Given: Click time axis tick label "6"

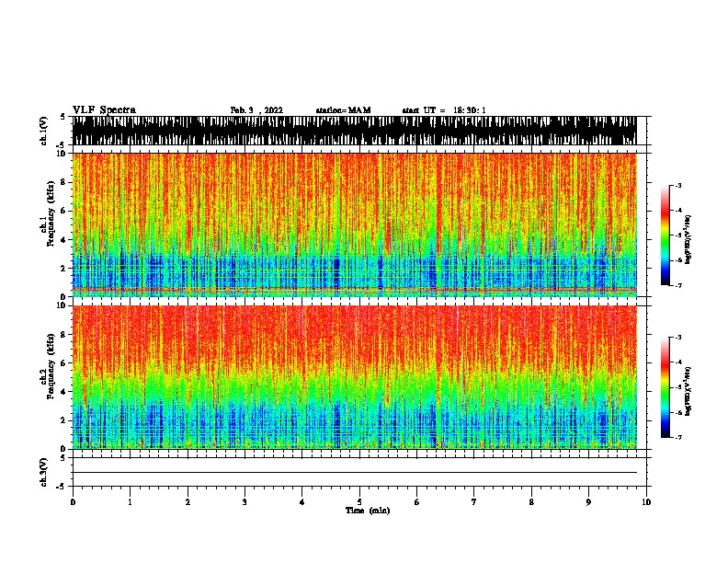Looking at the screenshot, I should pos(417,502).
